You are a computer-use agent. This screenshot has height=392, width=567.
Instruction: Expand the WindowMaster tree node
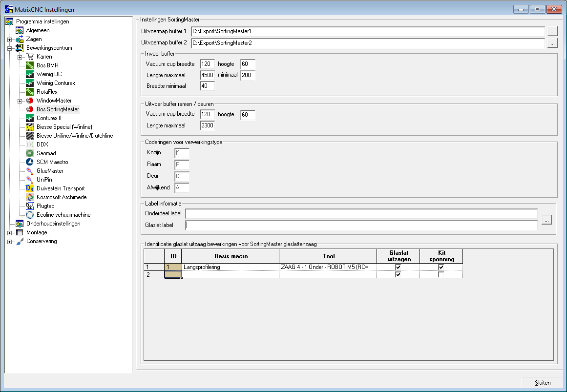tap(20, 101)
